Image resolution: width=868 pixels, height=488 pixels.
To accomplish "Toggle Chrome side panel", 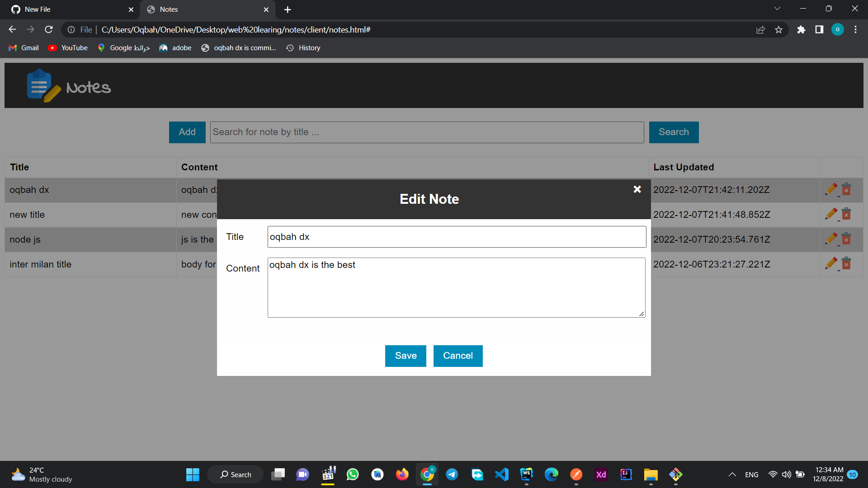I will 819,30.
